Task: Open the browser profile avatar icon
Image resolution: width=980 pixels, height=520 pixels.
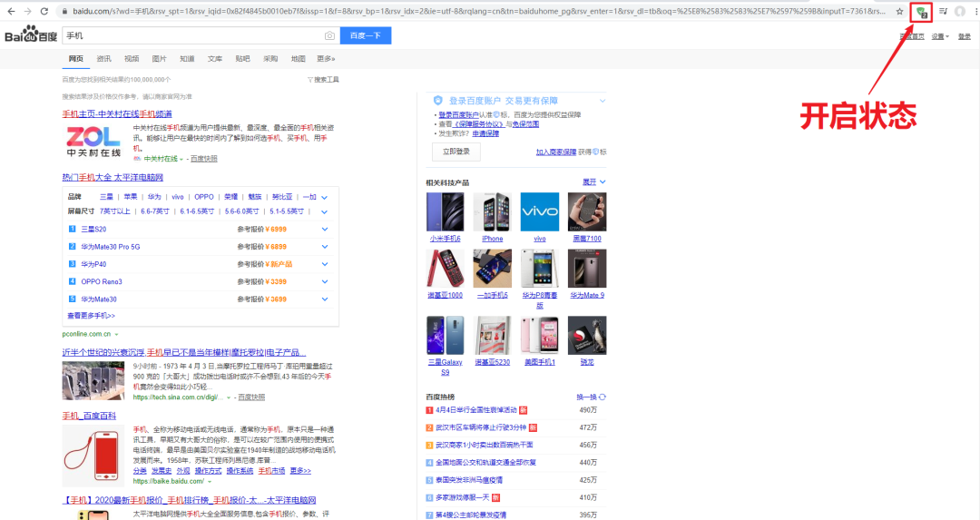Action: point(960,11)
